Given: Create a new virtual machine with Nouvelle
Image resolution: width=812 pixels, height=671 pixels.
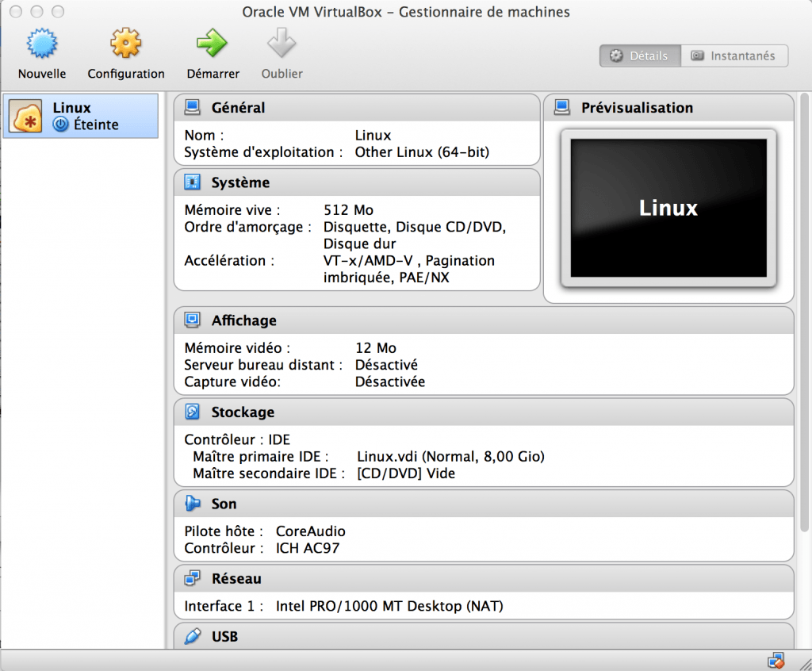Looking at the screenshot, I should pos(41,49).
